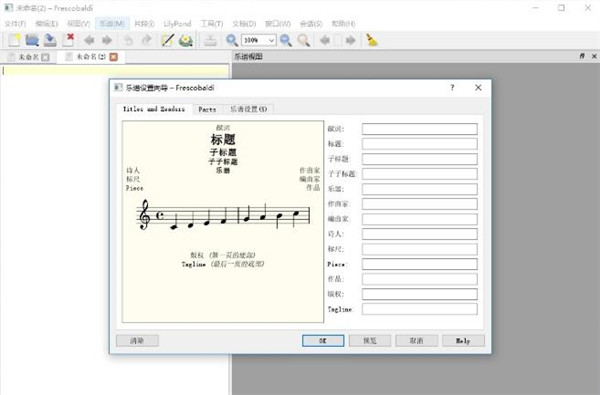
Task: Focus the 子标题 input field
Action: click(420, 159)
